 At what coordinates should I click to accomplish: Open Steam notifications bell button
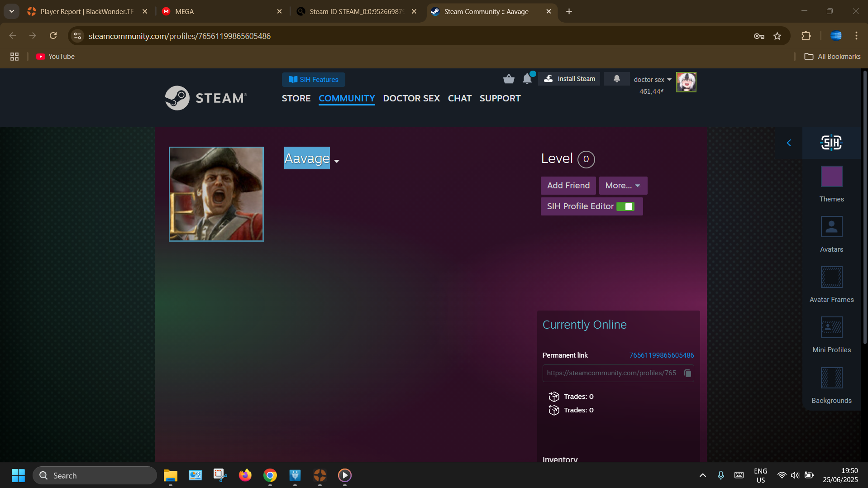click(x=616, y=79)
